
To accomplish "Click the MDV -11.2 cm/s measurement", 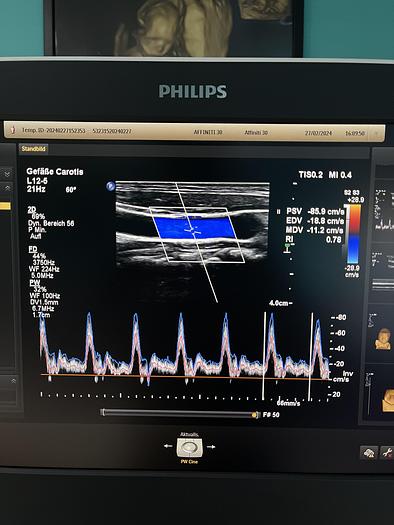I will point(315,230).
